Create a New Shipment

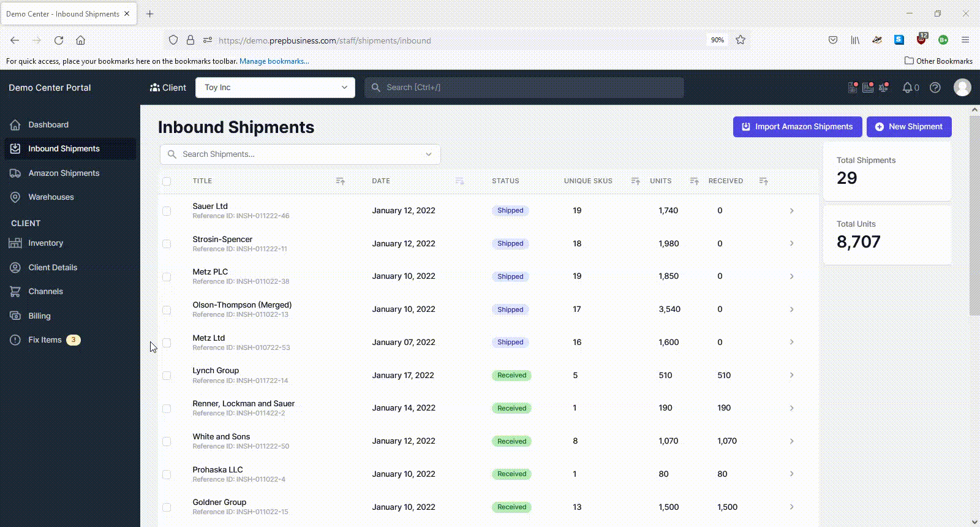point(909,127)
